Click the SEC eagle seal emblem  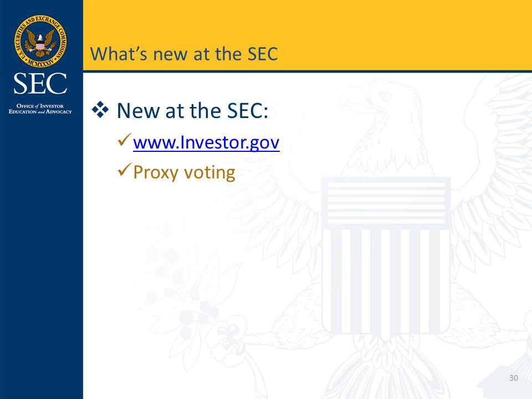40,42
